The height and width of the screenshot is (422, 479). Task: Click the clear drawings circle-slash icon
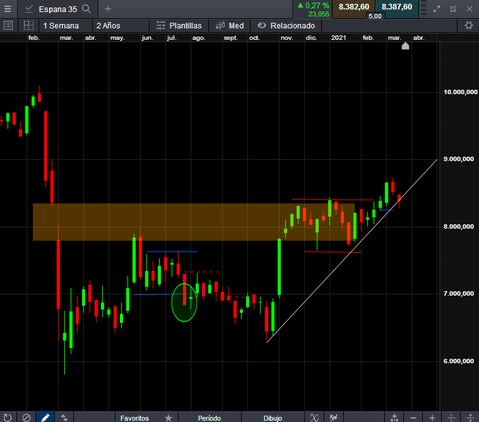[27, 417]
